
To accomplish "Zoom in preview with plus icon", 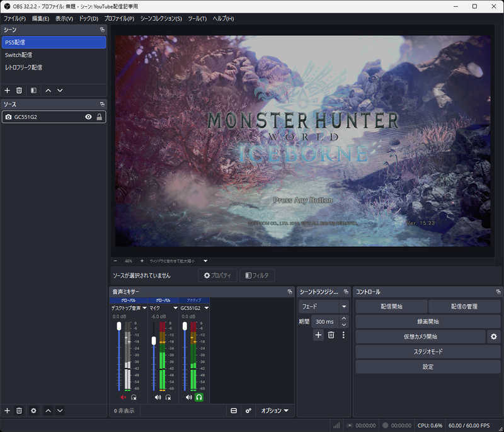I will point(142,261).
